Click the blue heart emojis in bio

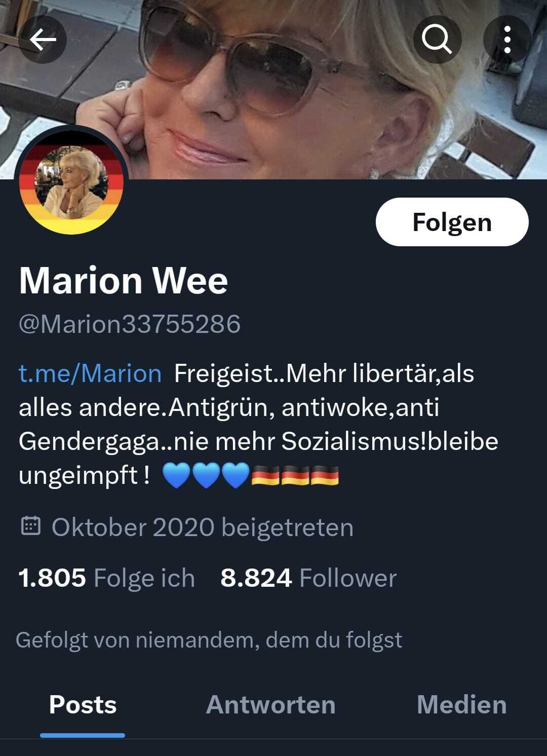click(x=206, y=476)
